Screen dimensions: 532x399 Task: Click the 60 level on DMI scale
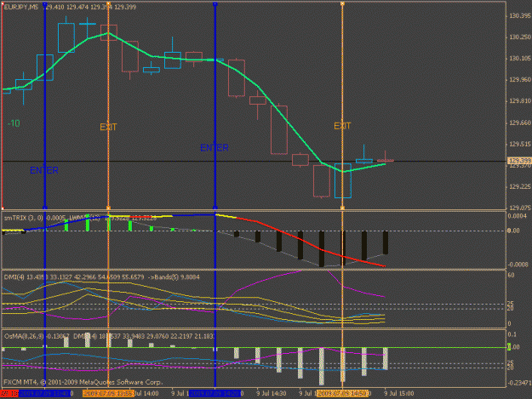click(x=511, y=275)
